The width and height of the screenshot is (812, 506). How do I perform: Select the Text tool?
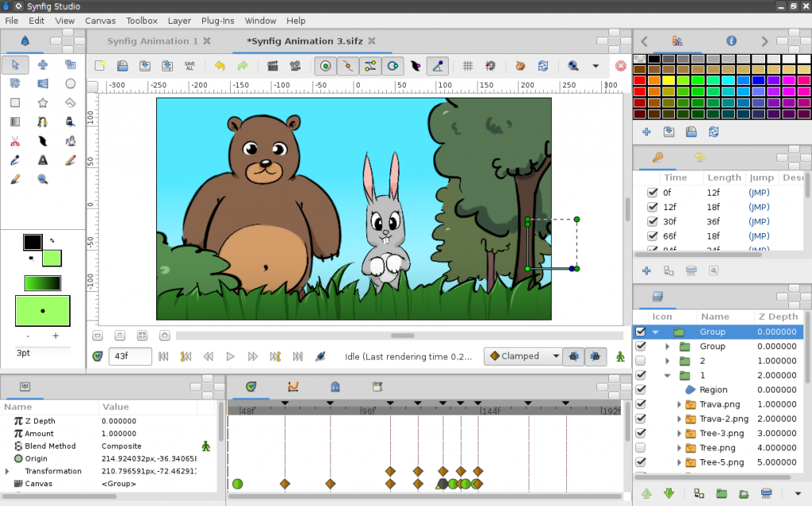point(42,159)
